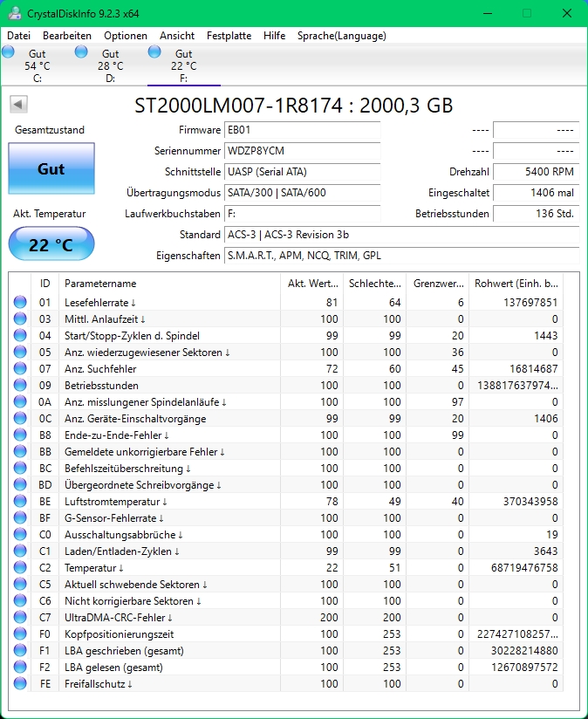Click status orb for Laden/Entladen-Zyklen row
588x719 pixels.
click(x=20, y=551)
